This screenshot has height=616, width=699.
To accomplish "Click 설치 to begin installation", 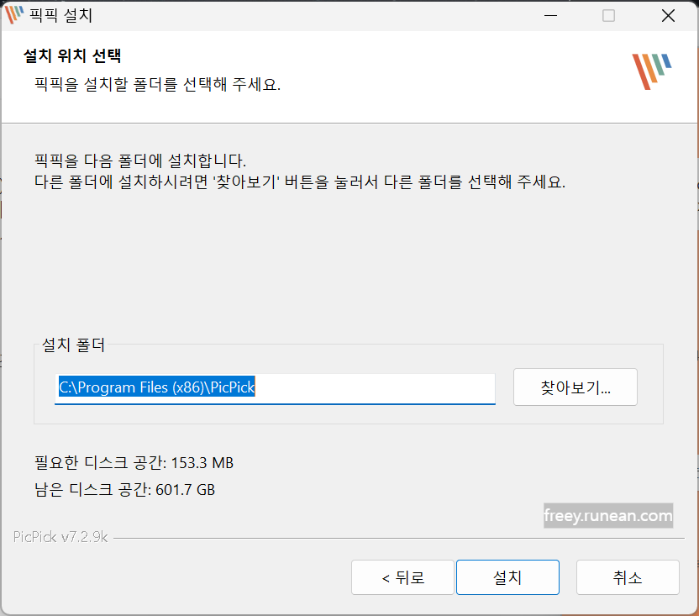I will tap(507, 577).
